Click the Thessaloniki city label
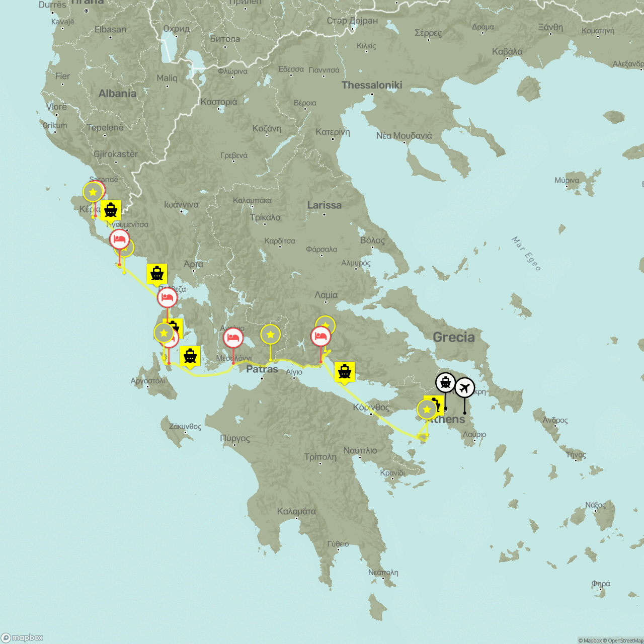This screenshot has width=644, height=644. tap(372, 85)
